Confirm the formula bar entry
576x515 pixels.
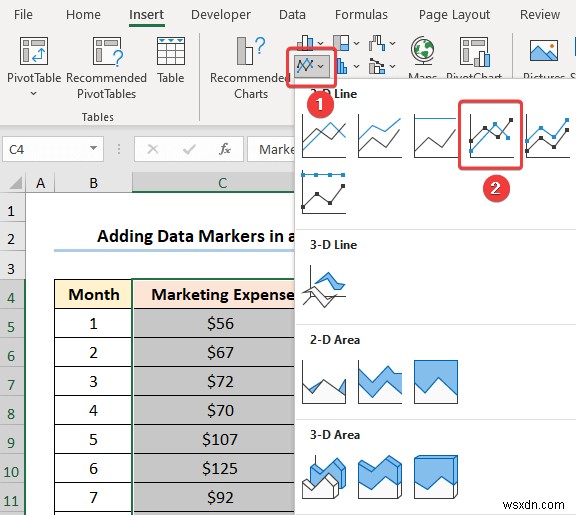(x=189, y=149)
